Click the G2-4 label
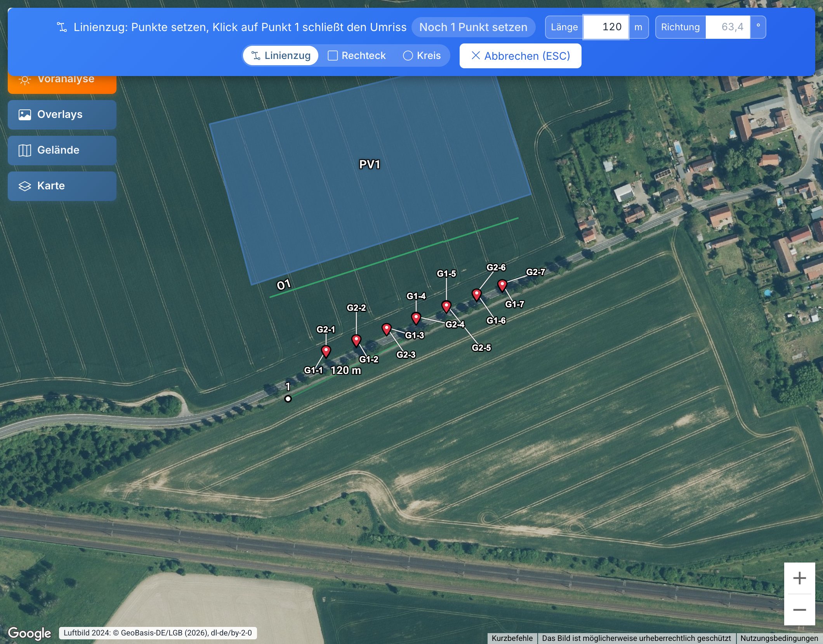 (455, 324)
